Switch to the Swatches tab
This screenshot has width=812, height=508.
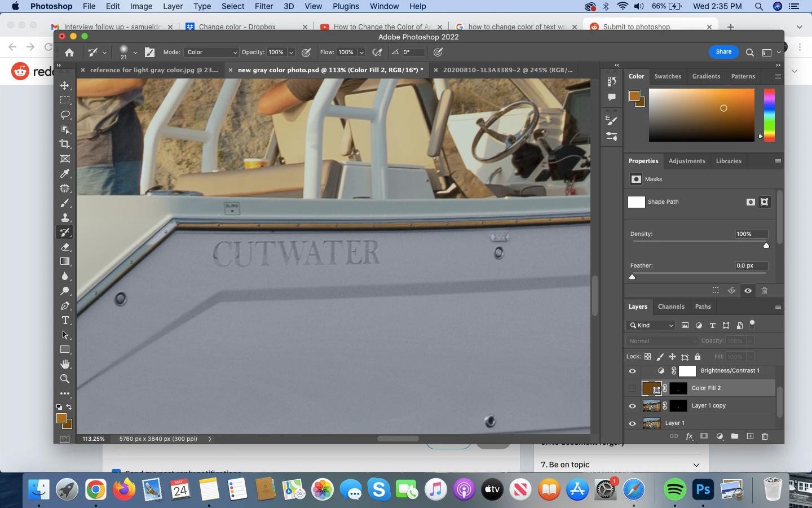click(668, 76)
